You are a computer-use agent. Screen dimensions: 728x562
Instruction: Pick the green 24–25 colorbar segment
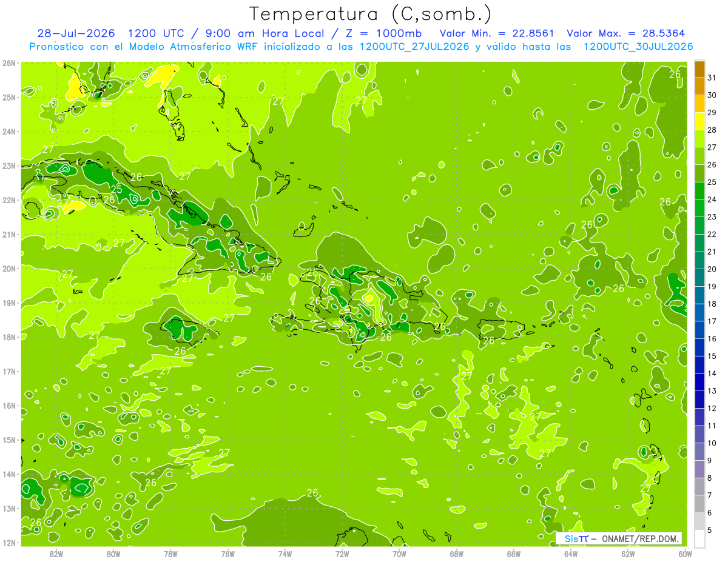point(699,190)
